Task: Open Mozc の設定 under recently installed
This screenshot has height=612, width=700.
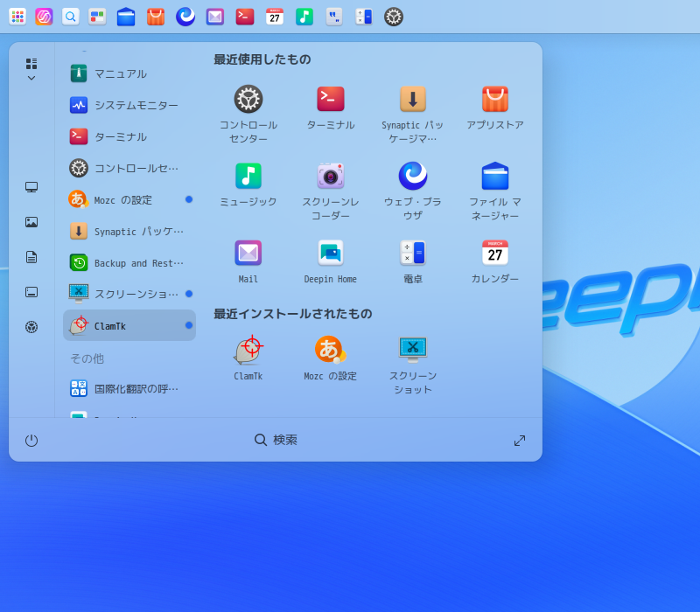Action: (x=331, y=358)
